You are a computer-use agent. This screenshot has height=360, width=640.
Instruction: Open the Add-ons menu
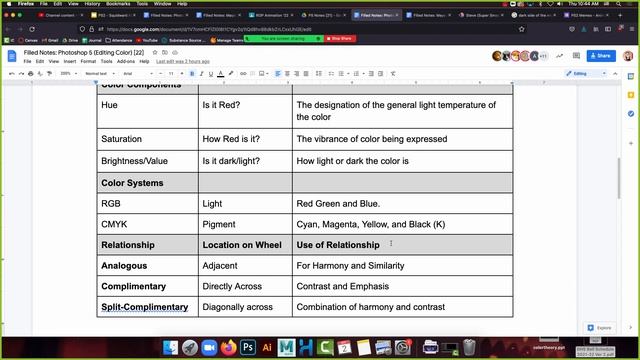coord(126,61)
